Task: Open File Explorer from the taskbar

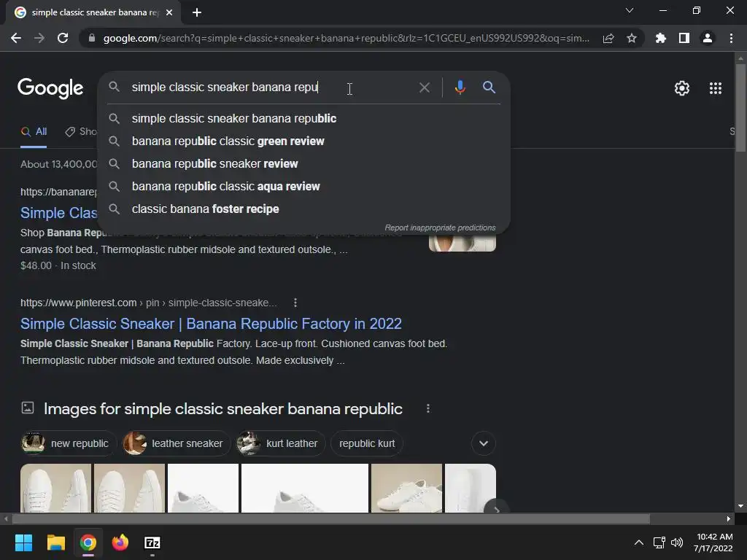Action: [55, 542]
